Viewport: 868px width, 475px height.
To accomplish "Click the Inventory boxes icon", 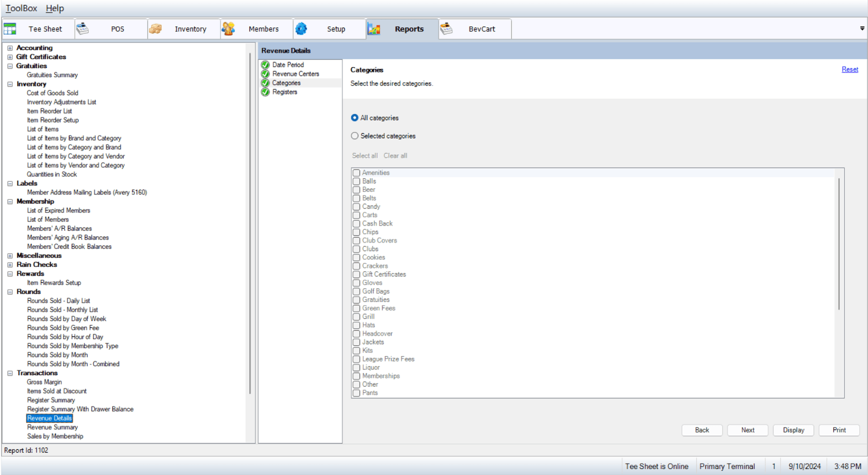I will pyautogui.click(x=156, y=29).
